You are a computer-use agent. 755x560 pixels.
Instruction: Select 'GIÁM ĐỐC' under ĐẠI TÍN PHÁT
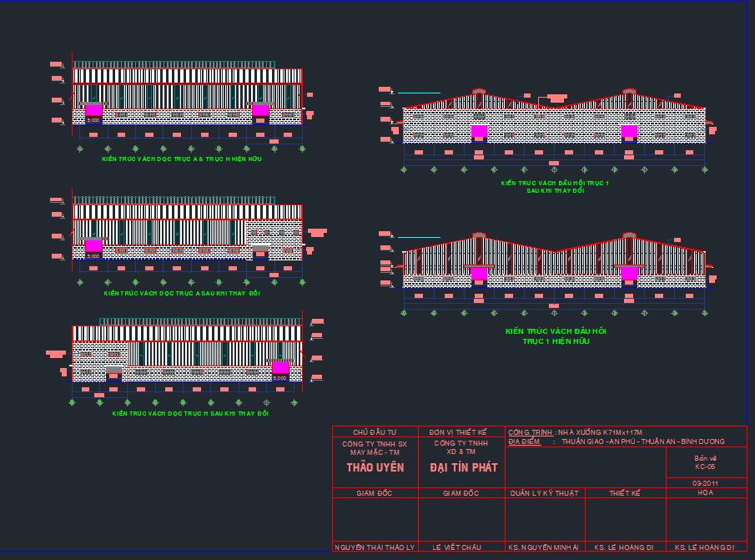(461, 493)
